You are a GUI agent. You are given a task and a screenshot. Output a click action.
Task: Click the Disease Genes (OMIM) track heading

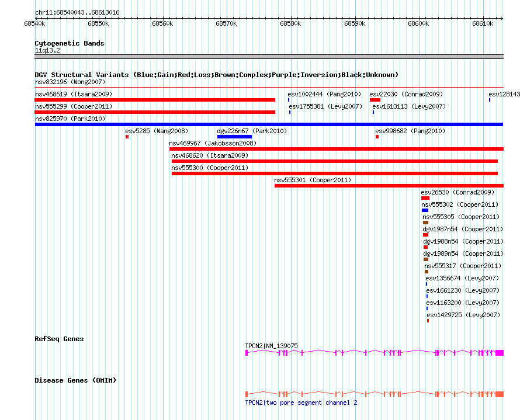pos(75,380)
